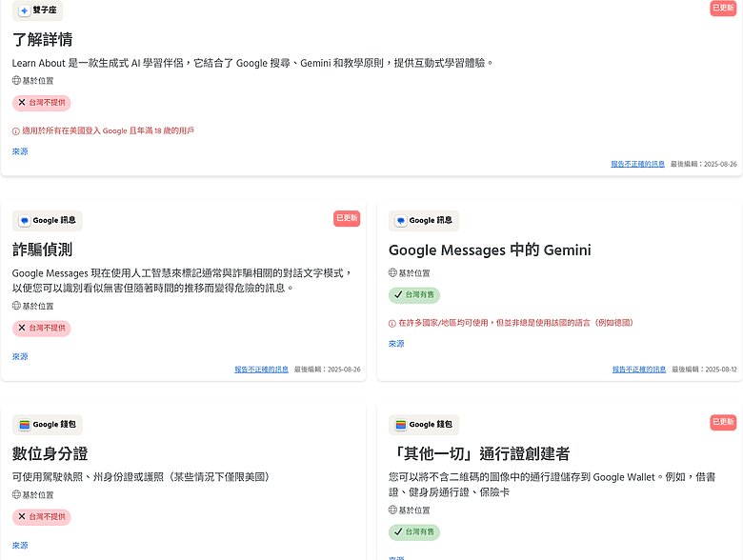Click 最後編輯：2025-08-26 text in 詐騙偵測 card
This screenshot has width=743, height=560.
tap(328, 370)
